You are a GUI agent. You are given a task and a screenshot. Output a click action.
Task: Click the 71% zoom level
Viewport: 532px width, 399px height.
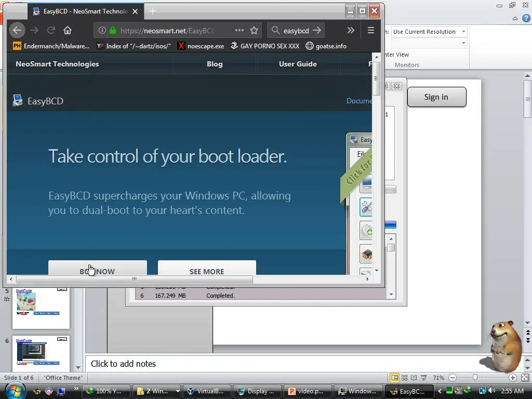tap(438, 378)
